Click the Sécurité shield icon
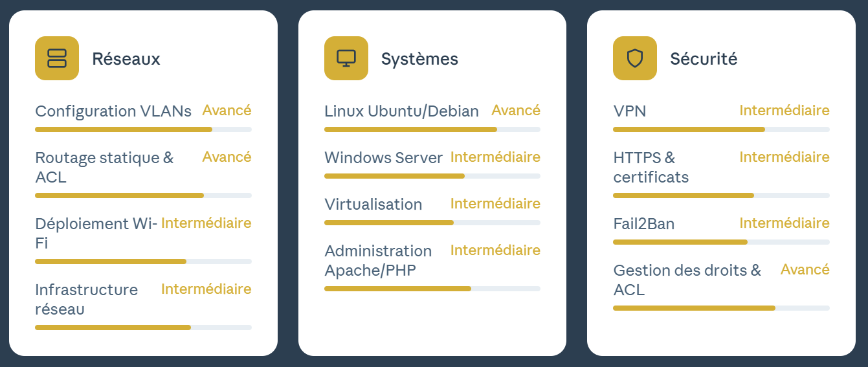The height and width of the screenshot is (367, 868). click(x=634, y=58)
